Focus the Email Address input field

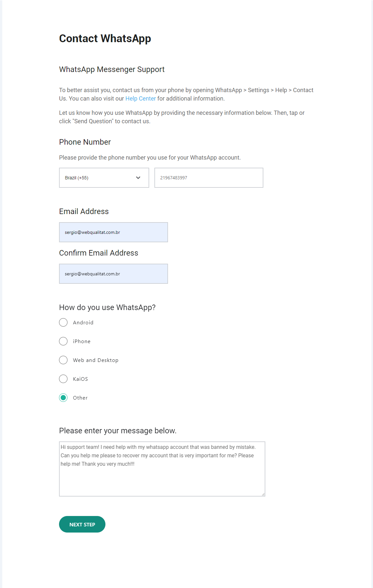(113, 232)
